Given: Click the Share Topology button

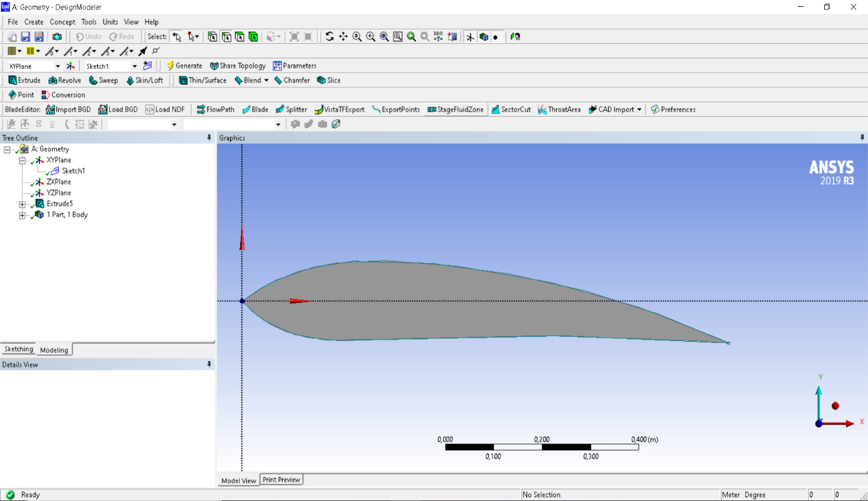Looking at the screenshot, I should (x=238, y=66).
